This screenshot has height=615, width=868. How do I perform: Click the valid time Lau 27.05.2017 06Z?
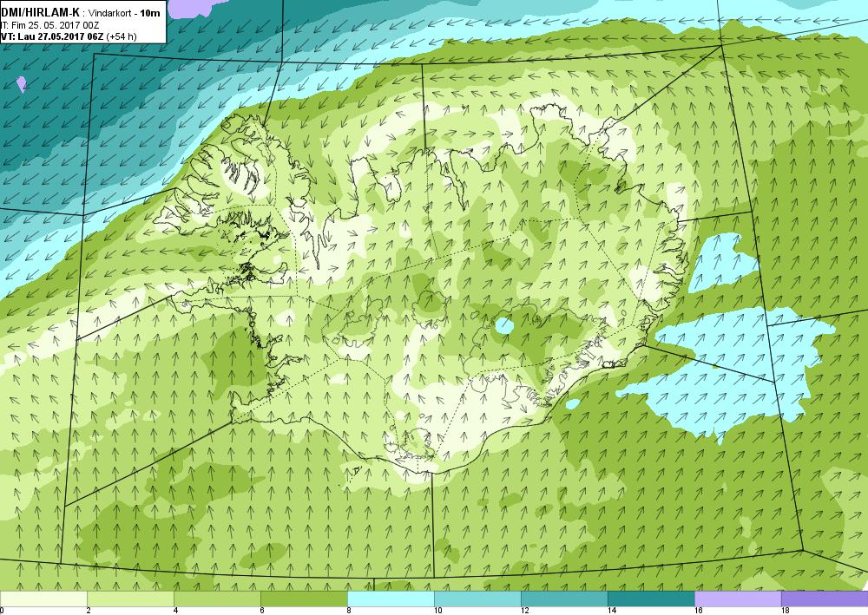pos(59,36)
